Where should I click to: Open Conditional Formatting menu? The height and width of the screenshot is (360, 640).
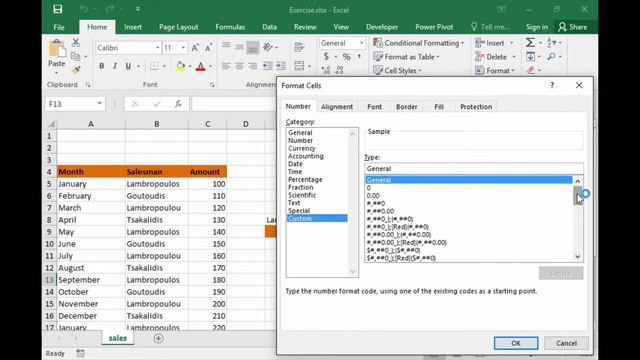pos(419,43)
